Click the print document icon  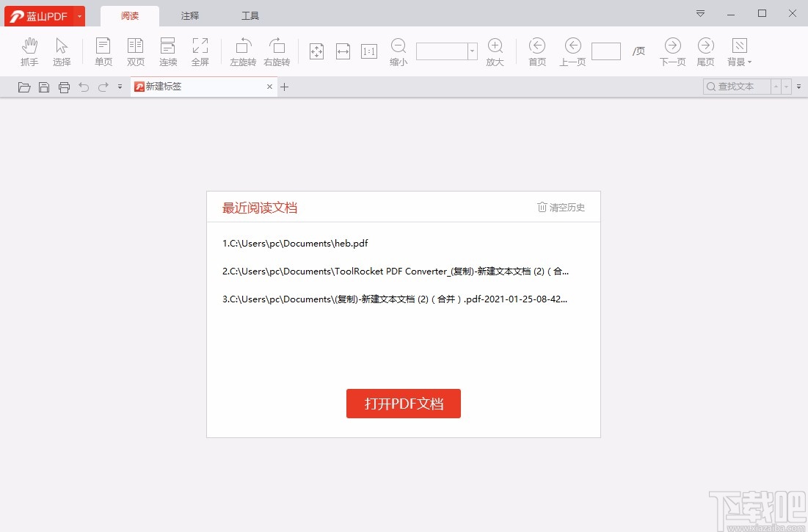click(x=65, y=87)
